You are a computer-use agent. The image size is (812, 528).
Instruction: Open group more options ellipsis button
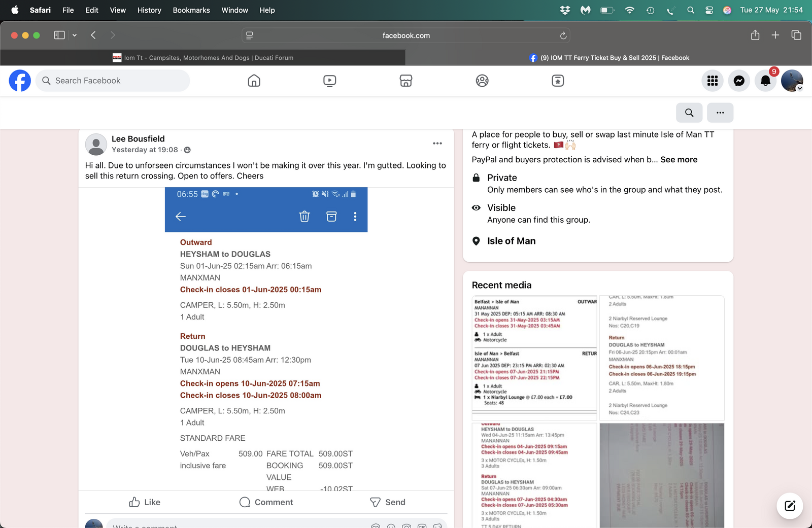[x=720, y=113]
